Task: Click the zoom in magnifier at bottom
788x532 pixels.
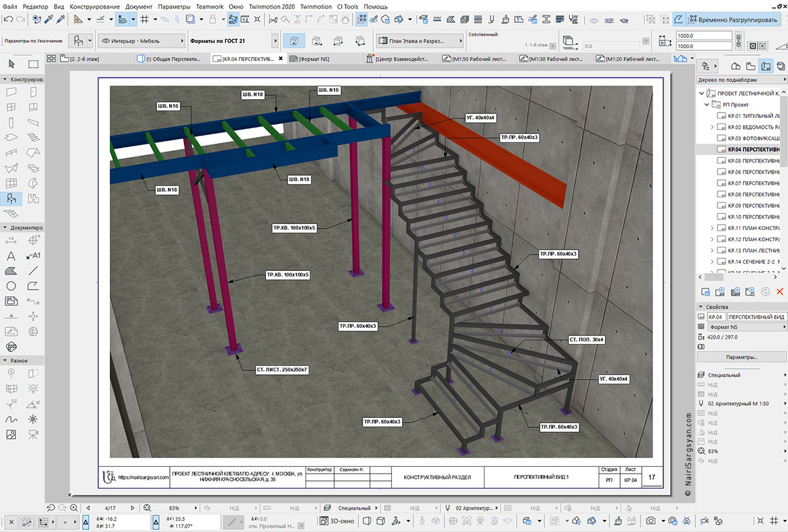Action: 74,508
